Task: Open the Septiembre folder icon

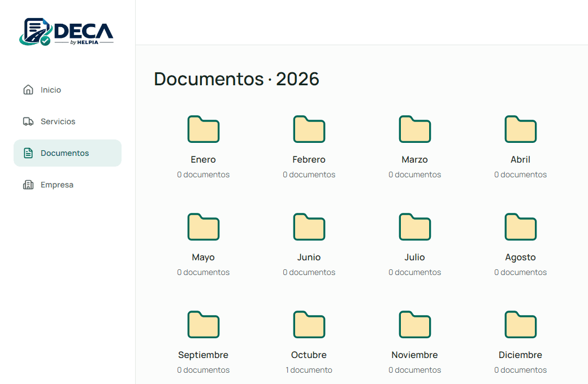Action: click(x=203, y=325)
